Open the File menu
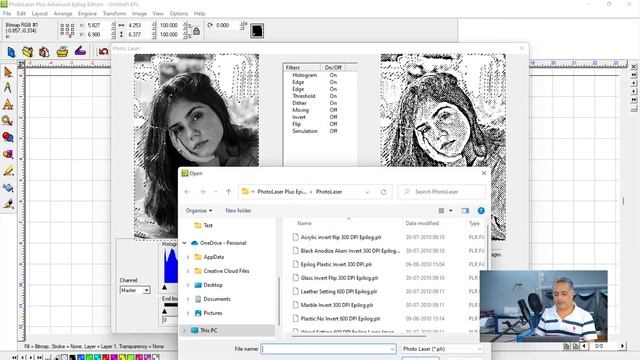 7,13
